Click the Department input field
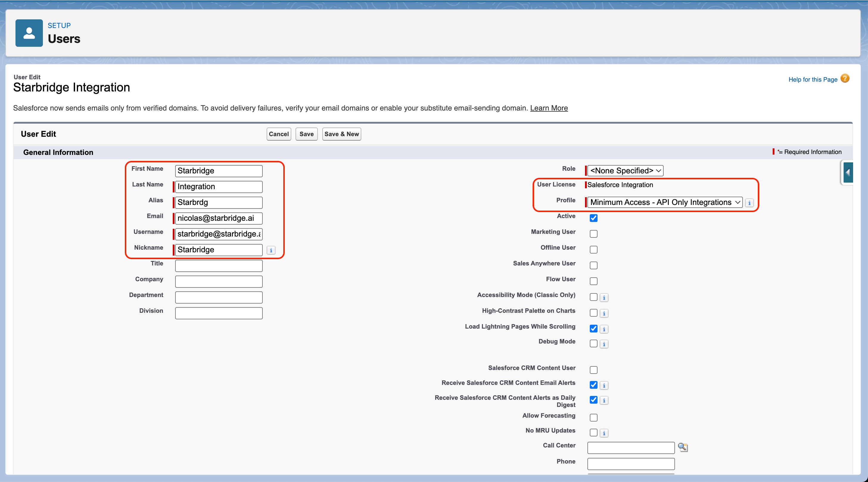The height and width of the screenshot is (482, 868). click(x=219, y=297)
